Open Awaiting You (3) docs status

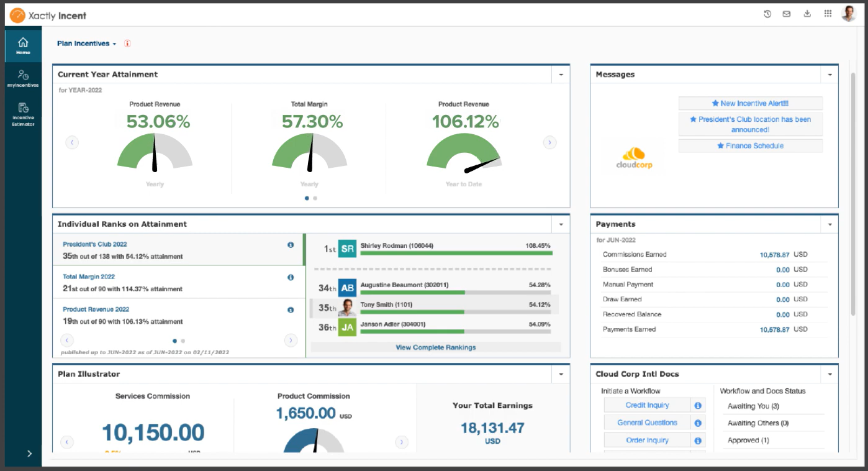[753, 406]
